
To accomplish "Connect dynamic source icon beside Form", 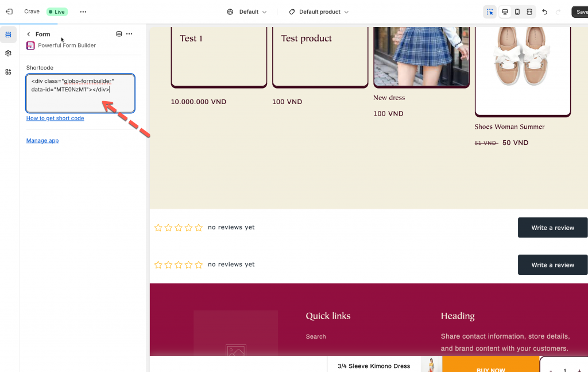I will [x=119, y=34].
